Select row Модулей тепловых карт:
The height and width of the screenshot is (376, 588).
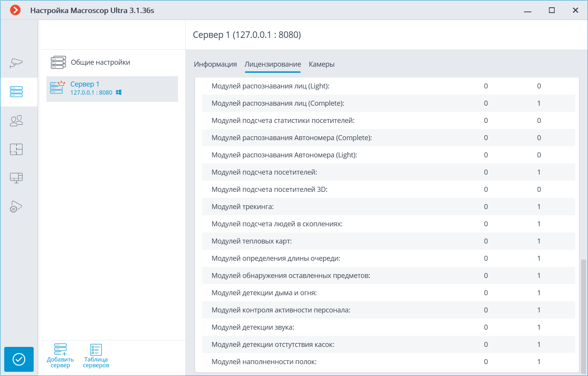[x=389, y=241]
